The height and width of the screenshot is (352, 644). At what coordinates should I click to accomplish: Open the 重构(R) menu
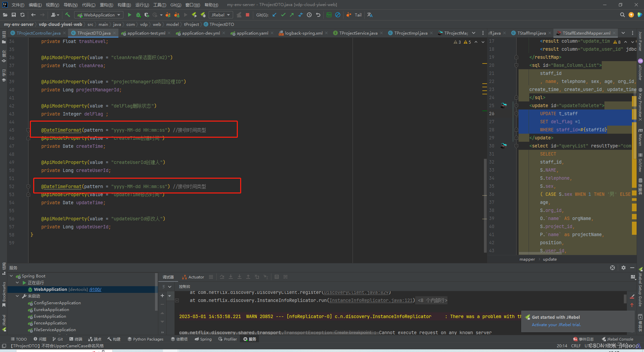(x=106, y=5)
